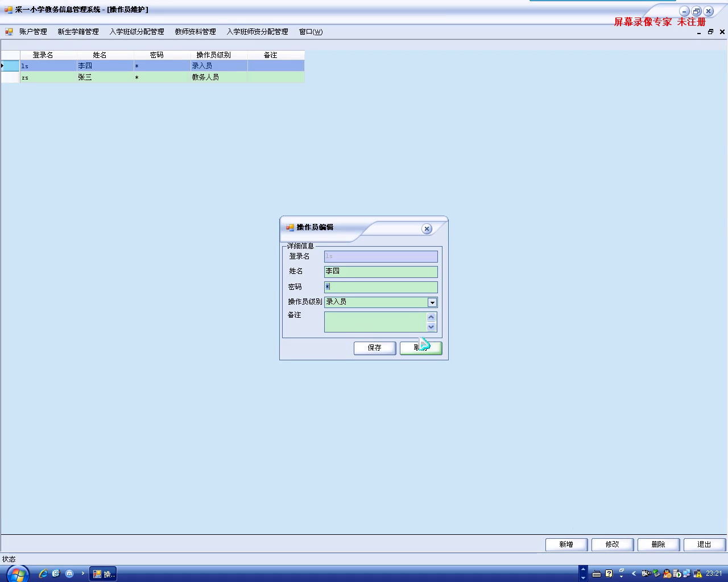This screenshot has height=582, width=728.
Task: Click the down arrow of taskbar scroll stepper
Action: (x=583, y=577)
